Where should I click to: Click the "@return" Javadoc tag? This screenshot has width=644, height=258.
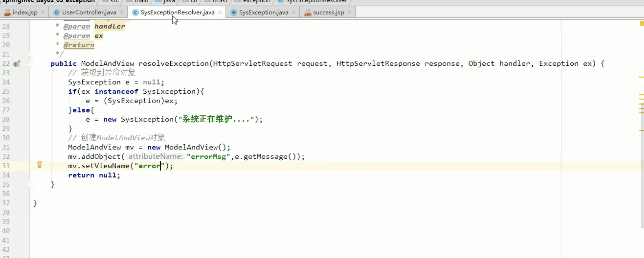79,45
